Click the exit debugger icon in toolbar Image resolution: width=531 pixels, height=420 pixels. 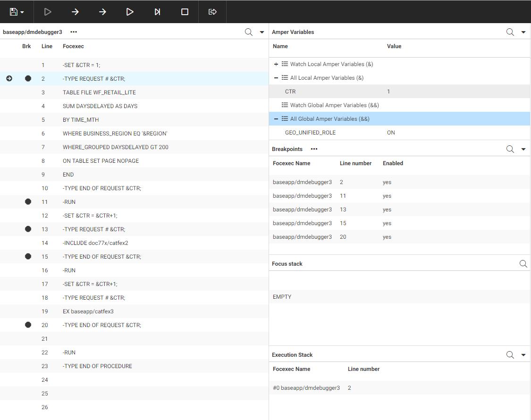coord(212,12)
